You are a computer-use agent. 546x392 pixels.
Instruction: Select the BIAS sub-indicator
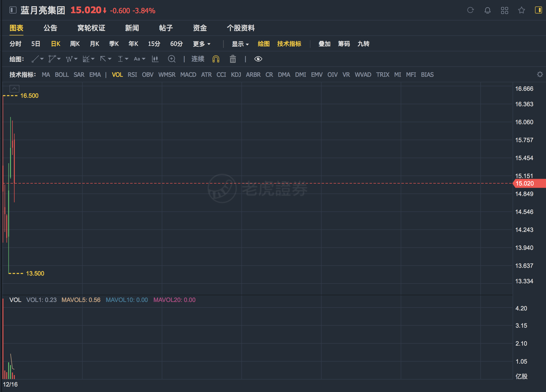427,75
